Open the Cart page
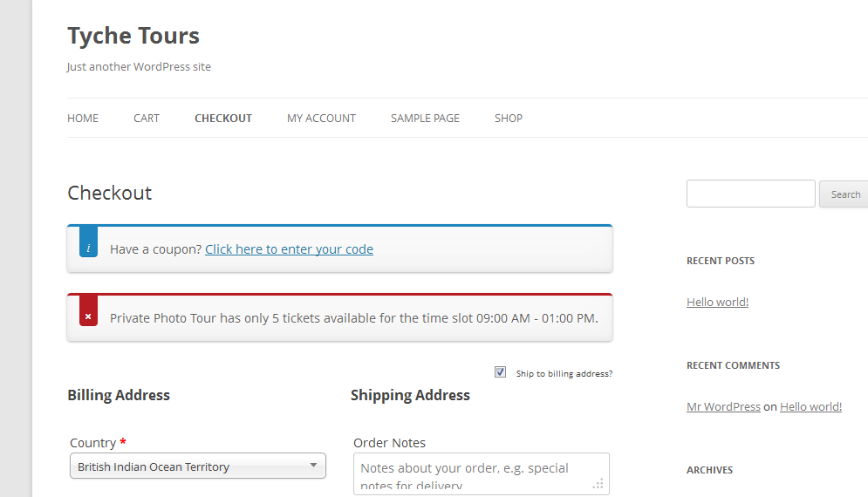Viewport: 868px width, 497px height. [147, 119]
